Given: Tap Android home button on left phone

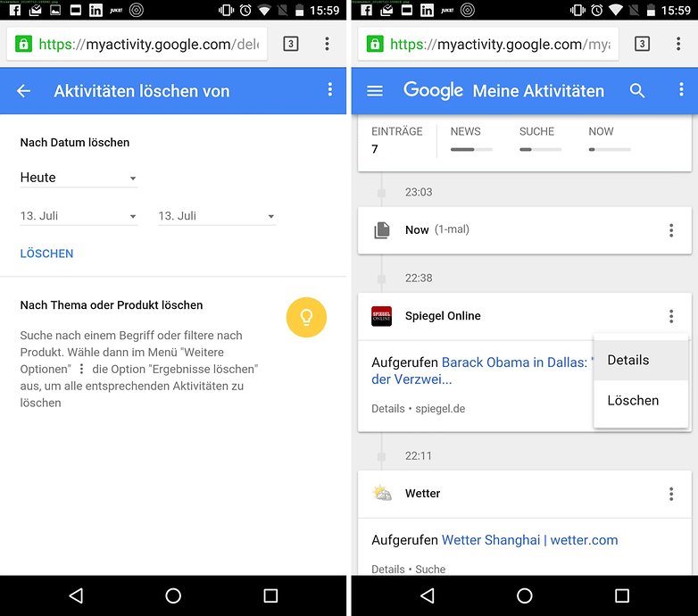Looking at the screenshot, I should coord(173,595).
